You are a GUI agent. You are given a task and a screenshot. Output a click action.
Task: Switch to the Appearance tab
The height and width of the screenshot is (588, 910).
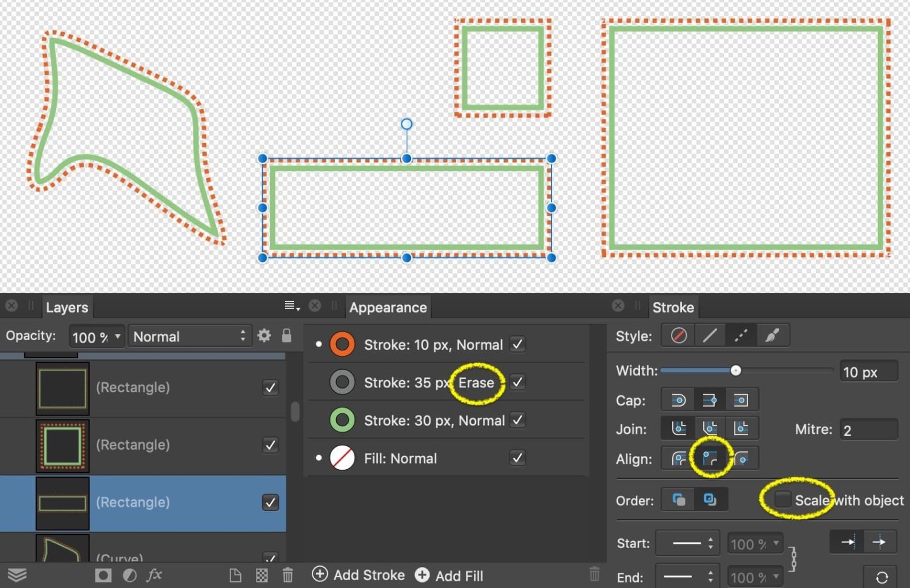[388, 308]
